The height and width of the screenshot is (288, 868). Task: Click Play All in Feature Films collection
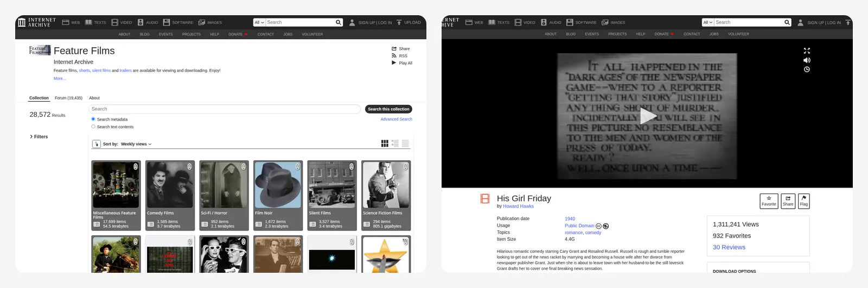(x=402, y=63)
